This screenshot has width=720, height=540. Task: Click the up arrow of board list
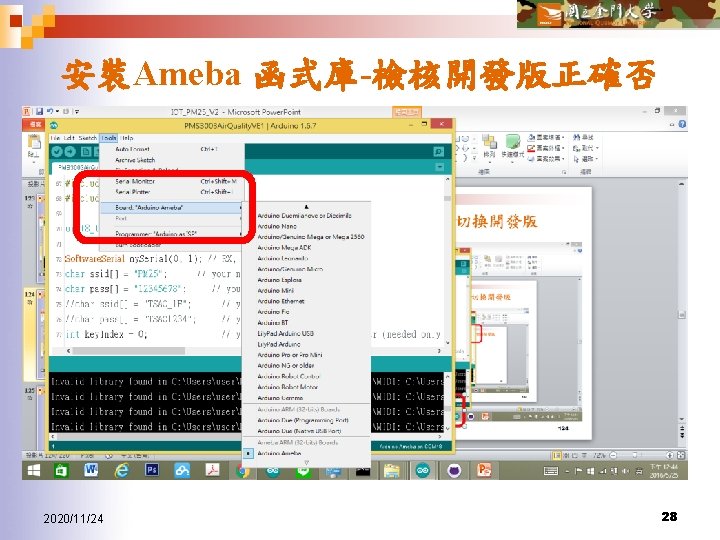(x=306, y=207)
